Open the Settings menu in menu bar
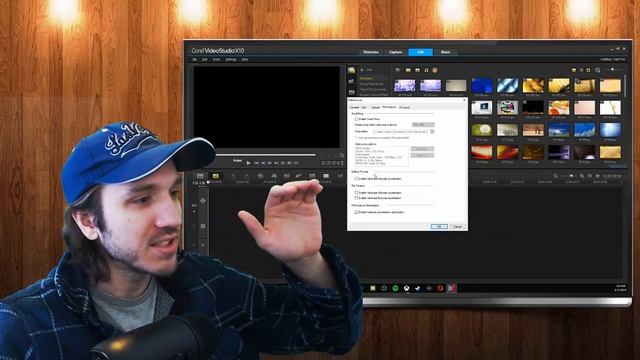The image size is (640, 360). [231, 60]
